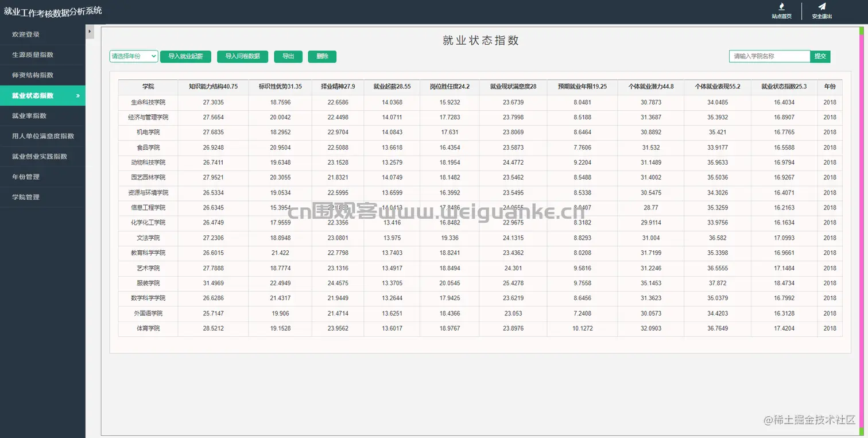Click the value 31.4969 in the 服装学院 row
Viewport: 868px width, 438px height.
point(214,283)
